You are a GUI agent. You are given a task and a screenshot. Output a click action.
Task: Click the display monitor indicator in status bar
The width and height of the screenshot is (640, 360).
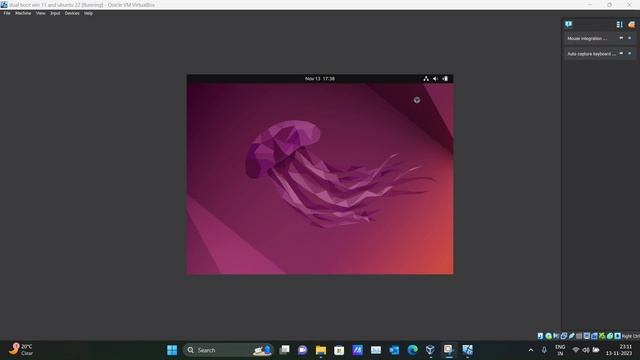pos(587,336)
